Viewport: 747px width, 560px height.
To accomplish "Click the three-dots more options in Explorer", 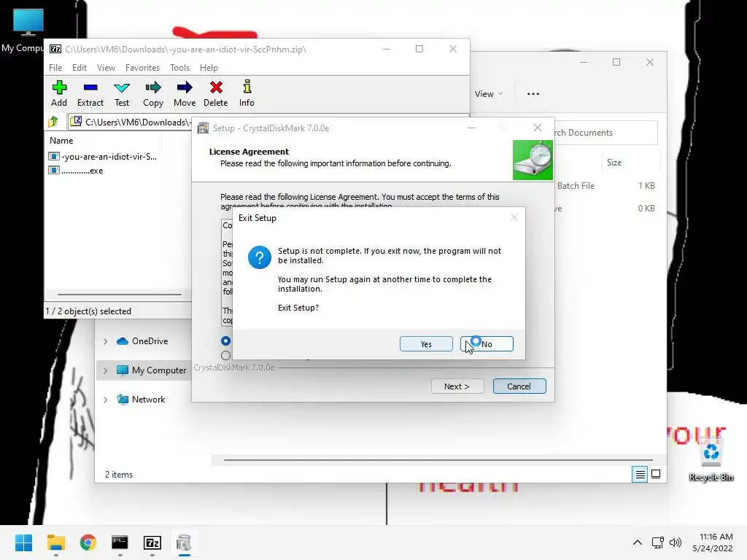I will (x=533, y=94).
